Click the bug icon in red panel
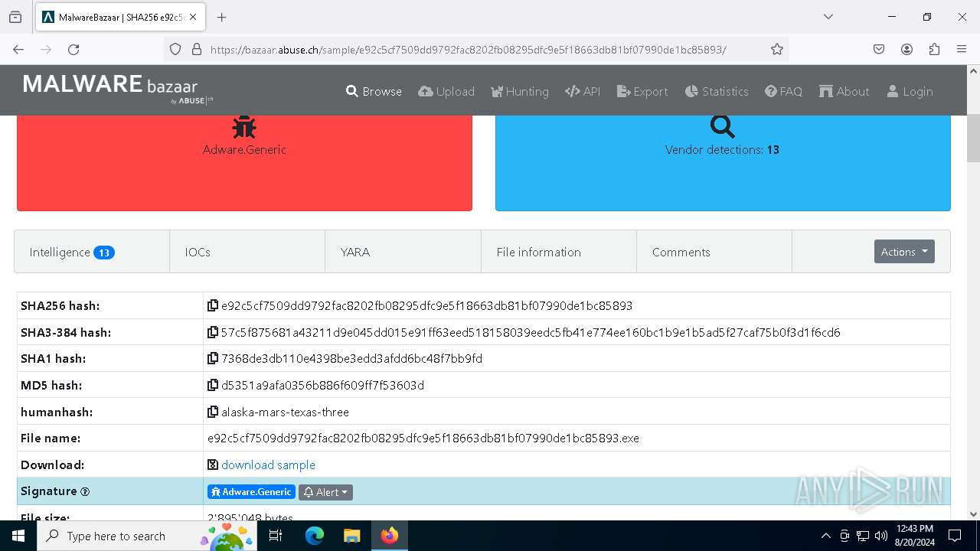The width and height of the screenshot is (980, 551). [x=244, y=126]
